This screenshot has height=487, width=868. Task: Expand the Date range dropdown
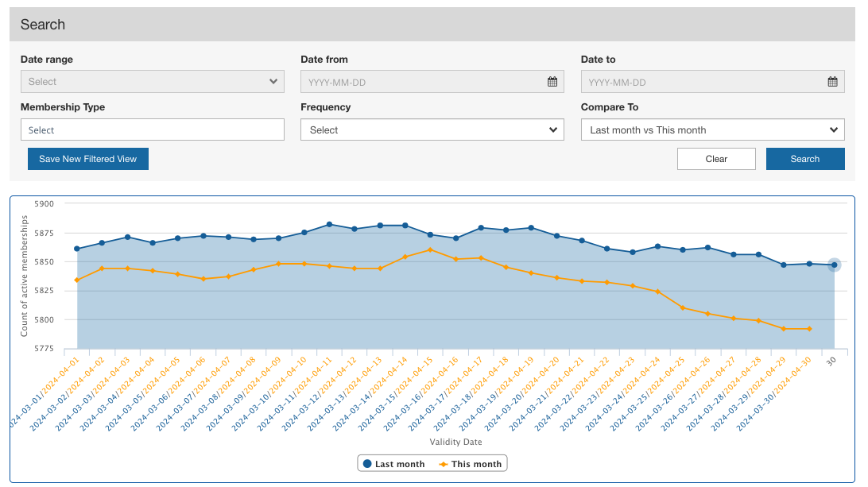[153, 81]
